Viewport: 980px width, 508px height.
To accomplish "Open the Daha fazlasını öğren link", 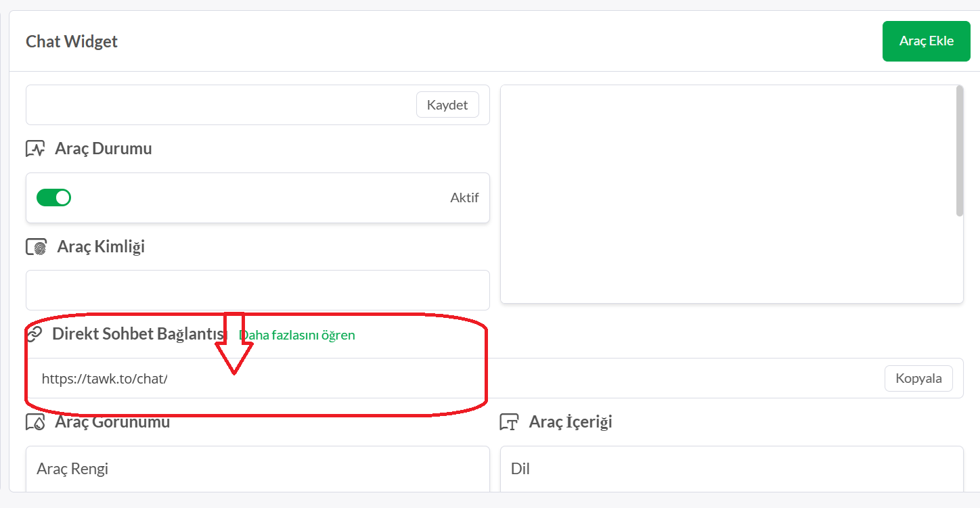I will click(x=297, y=335).
